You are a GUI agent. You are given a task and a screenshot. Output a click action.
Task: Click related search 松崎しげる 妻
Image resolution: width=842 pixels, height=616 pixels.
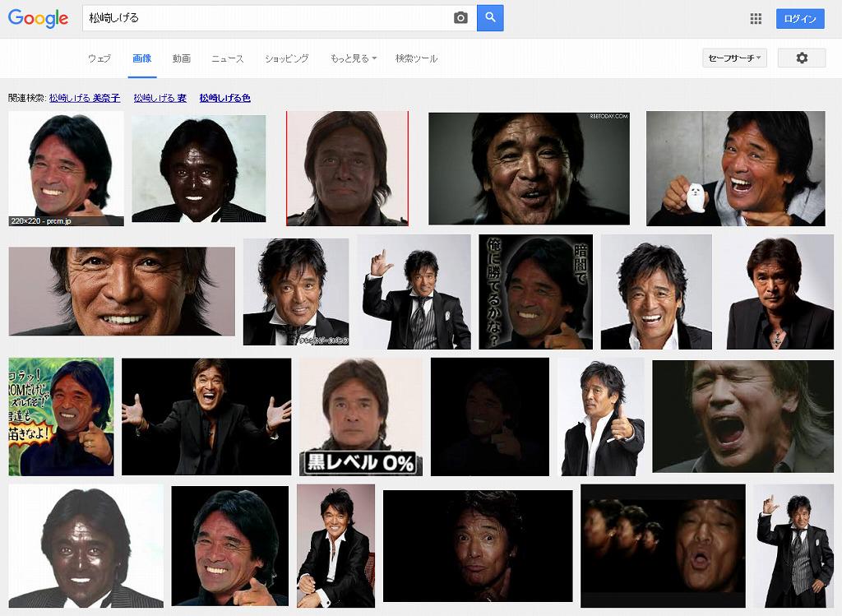(160, 98)
